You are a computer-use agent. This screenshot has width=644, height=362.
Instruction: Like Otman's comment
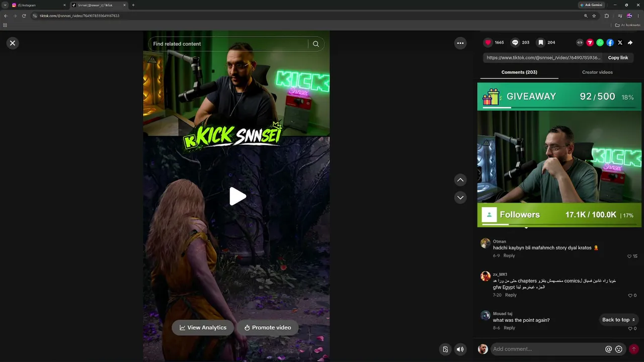tap(629, 256)
